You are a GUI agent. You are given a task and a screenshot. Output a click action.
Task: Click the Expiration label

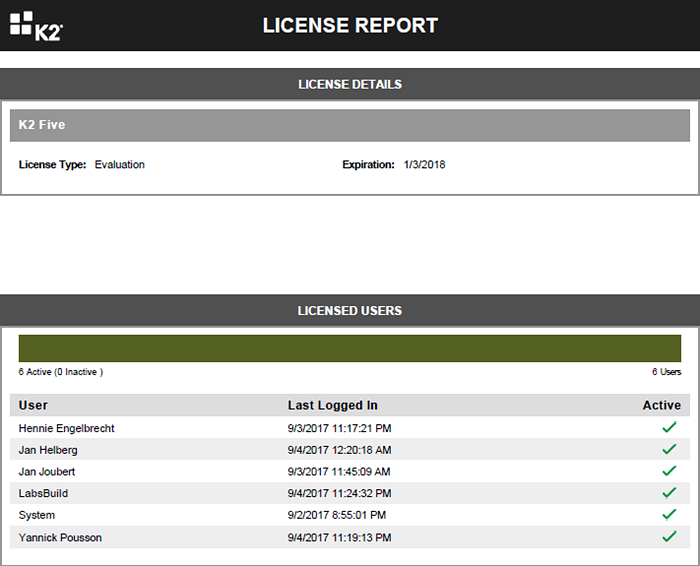(368, 165)
